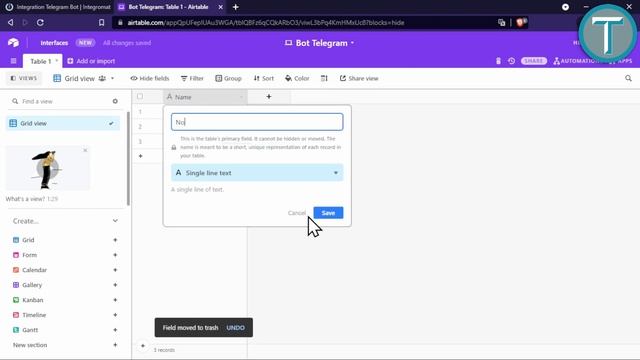The image size is (640, 360).
Task: Toggle the select-all records checkbox
Action: 140,96
